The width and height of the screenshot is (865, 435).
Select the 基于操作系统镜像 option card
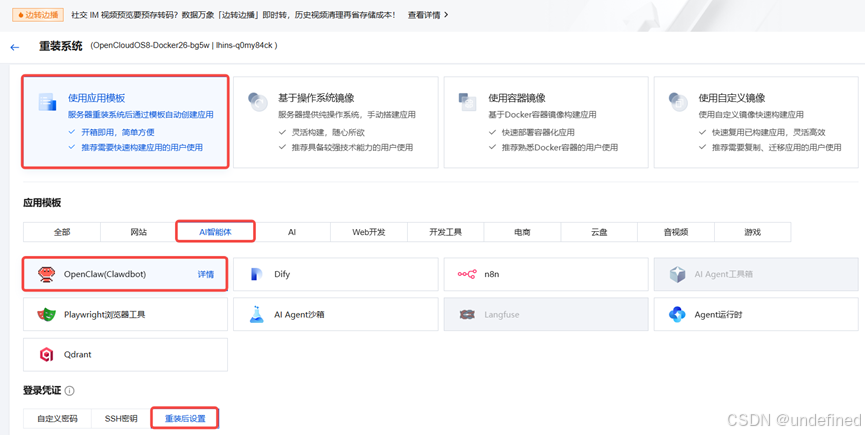pos(335,122)
